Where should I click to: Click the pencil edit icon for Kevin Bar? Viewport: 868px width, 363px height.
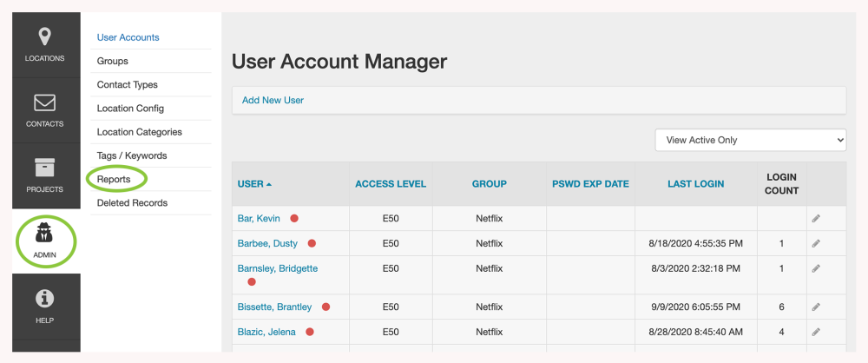point(816,219)
